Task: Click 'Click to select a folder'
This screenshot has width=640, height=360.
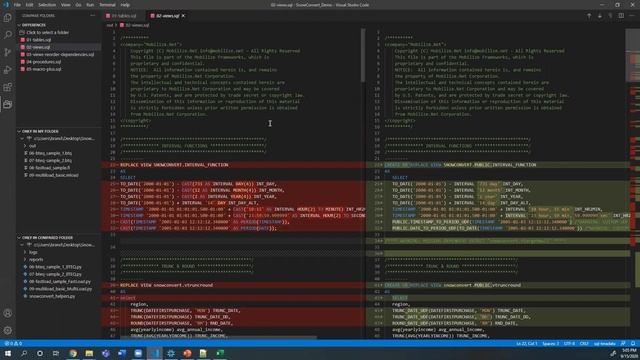Action: pos(47,33)
